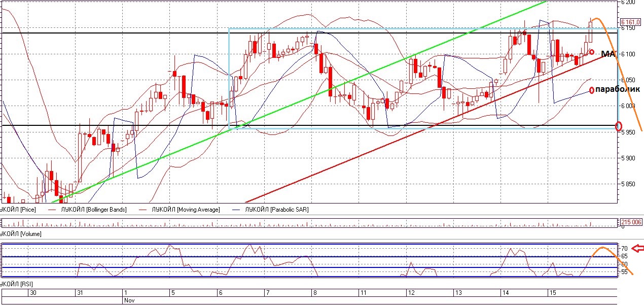
Task: Click date label 11 on time axis
Action: (363, 293)
